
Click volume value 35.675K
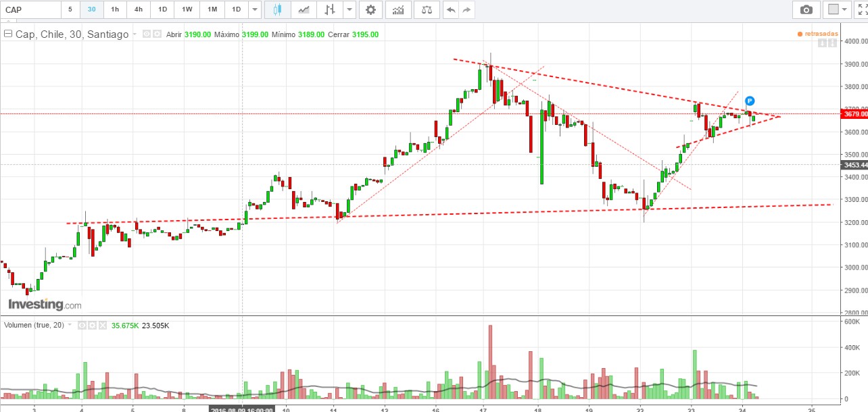click(x=126, y=326)
